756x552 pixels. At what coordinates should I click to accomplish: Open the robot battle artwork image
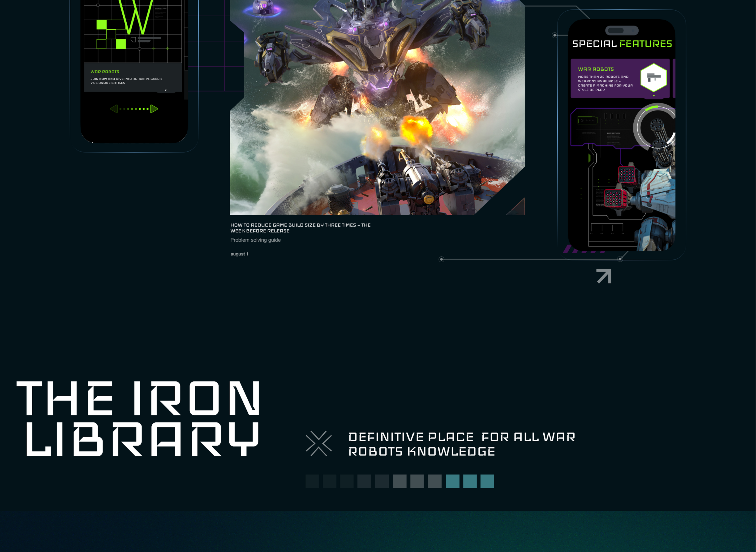(x=377, y=107)
